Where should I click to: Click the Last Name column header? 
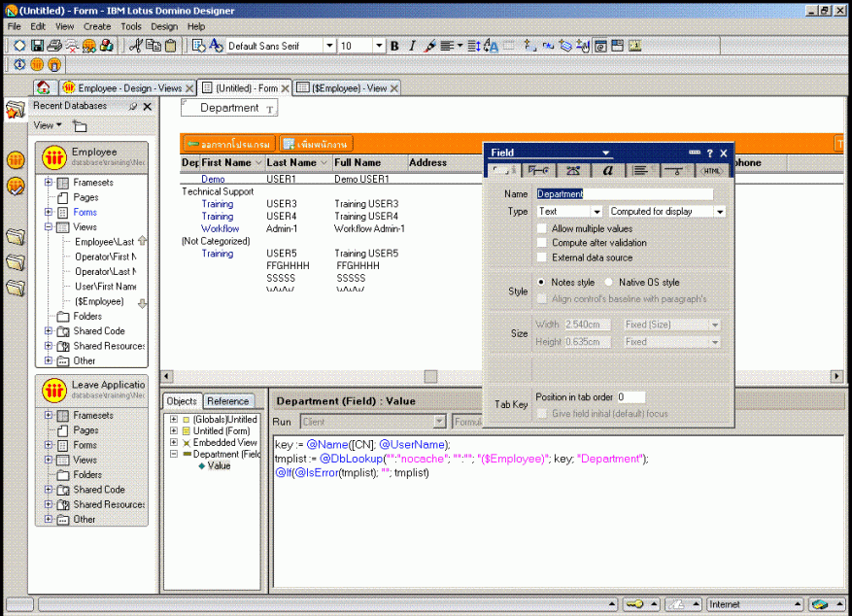(298, 162)
